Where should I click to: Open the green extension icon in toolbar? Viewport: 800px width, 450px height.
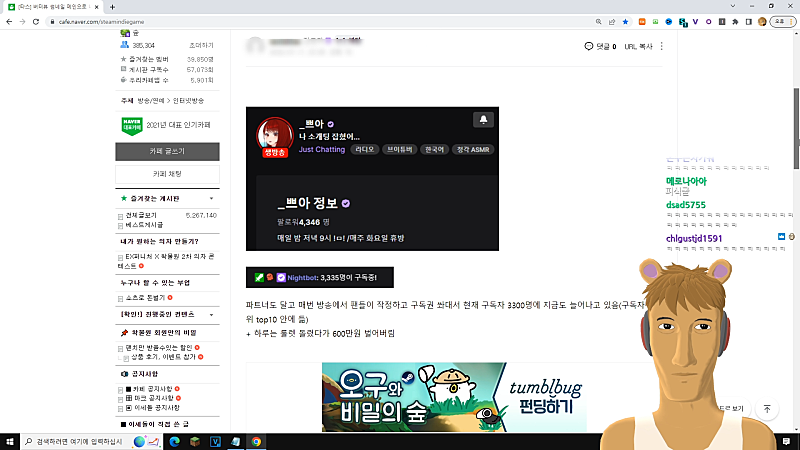[x=655, y=22]
